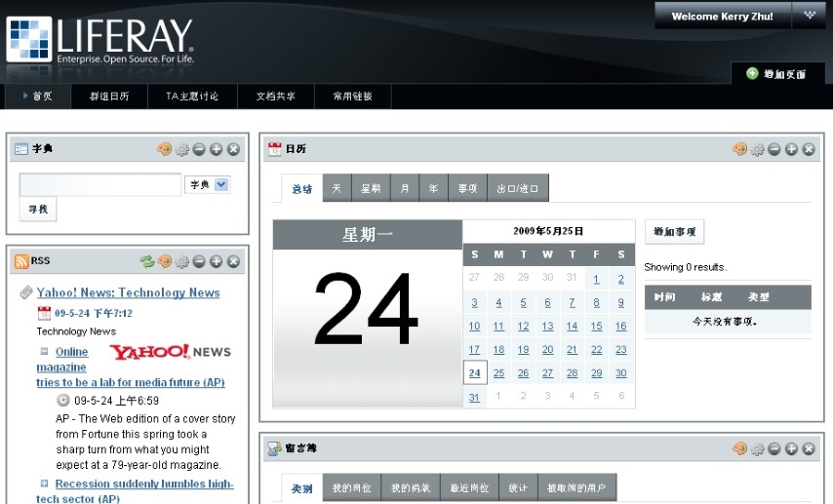Switch to 我的岗位 message board tab
Screen dimensions: 833x504
pyautogui.click(x=352, y=487)
